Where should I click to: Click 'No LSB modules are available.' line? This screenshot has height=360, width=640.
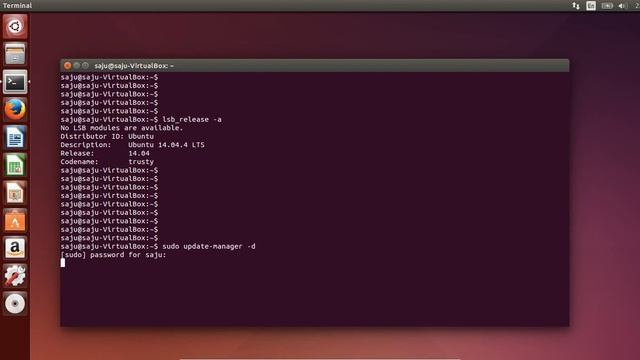tap(122, 128)
